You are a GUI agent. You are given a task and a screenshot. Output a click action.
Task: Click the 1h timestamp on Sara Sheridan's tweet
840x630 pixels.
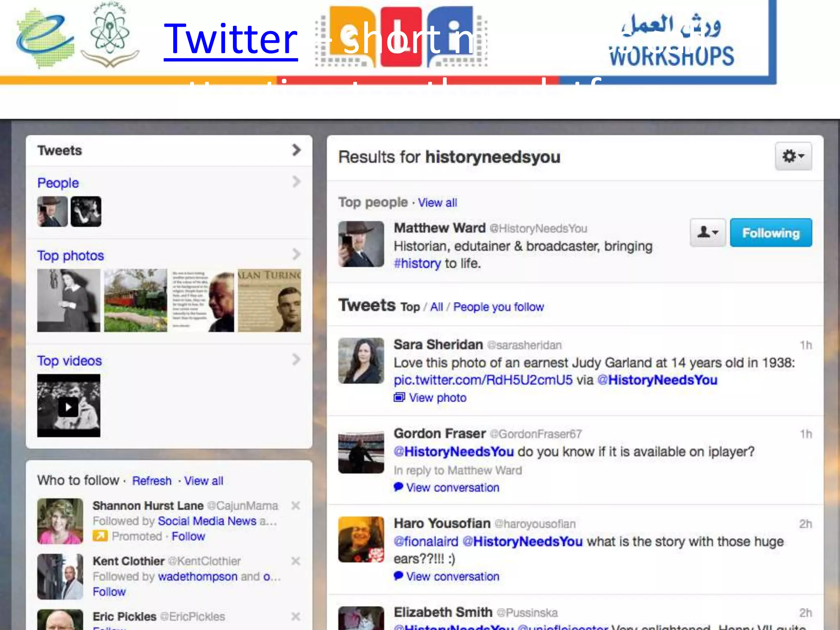pyautogui.click(x=806, y=345)
